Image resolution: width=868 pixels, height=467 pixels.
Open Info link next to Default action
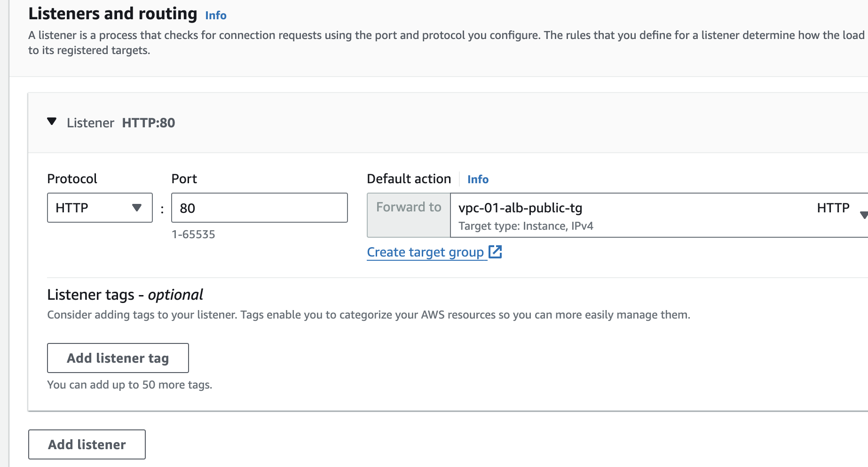(x=478, y=179)
